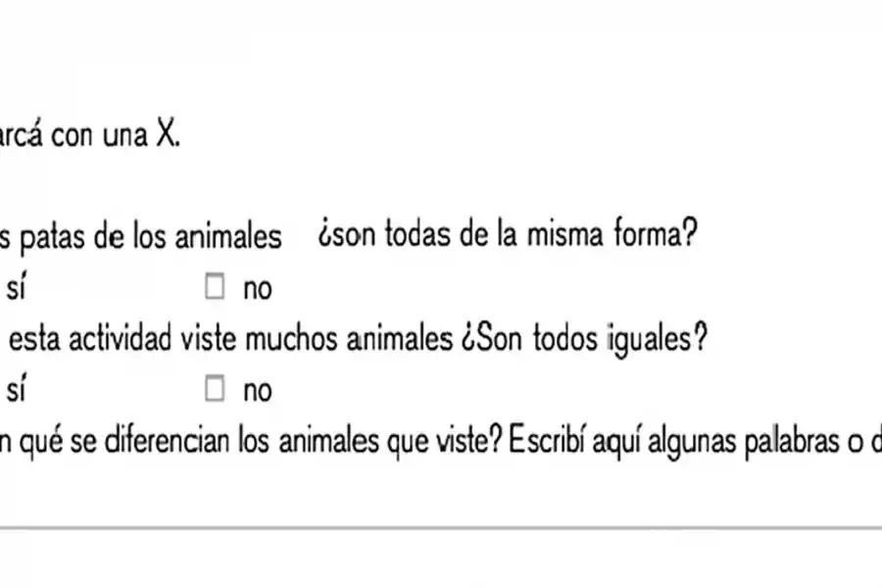The width and height of the screenshot is (882, 588).
Task: Tick the 'no' checkbox under '¿Son todos iguales?'
Action: pos(215,389)
